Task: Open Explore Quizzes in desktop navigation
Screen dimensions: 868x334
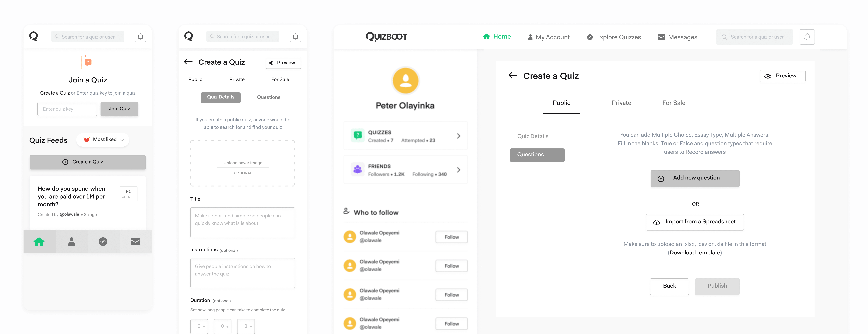Action: tap(614, 37)
